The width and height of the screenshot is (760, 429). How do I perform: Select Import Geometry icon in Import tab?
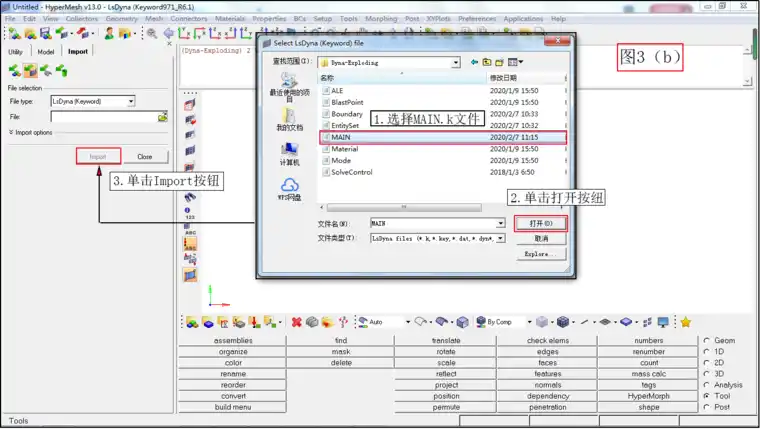pos(46,71)
